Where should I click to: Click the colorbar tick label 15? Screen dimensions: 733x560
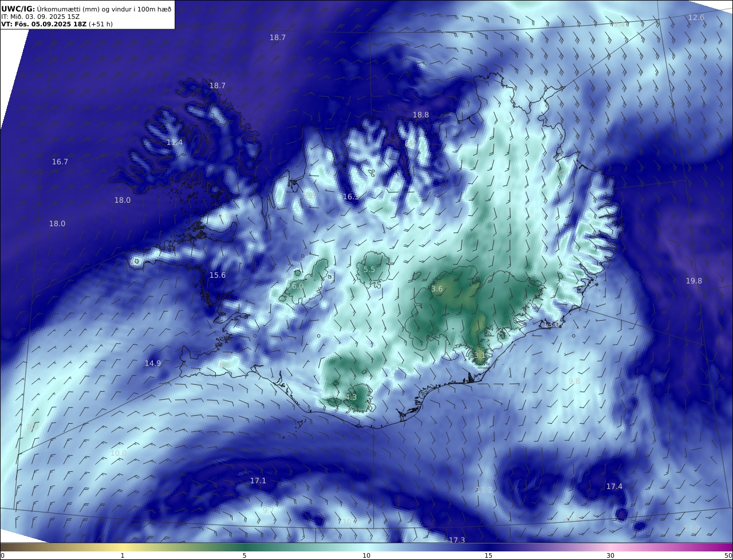pyautogui.click(x=488, y=556)
